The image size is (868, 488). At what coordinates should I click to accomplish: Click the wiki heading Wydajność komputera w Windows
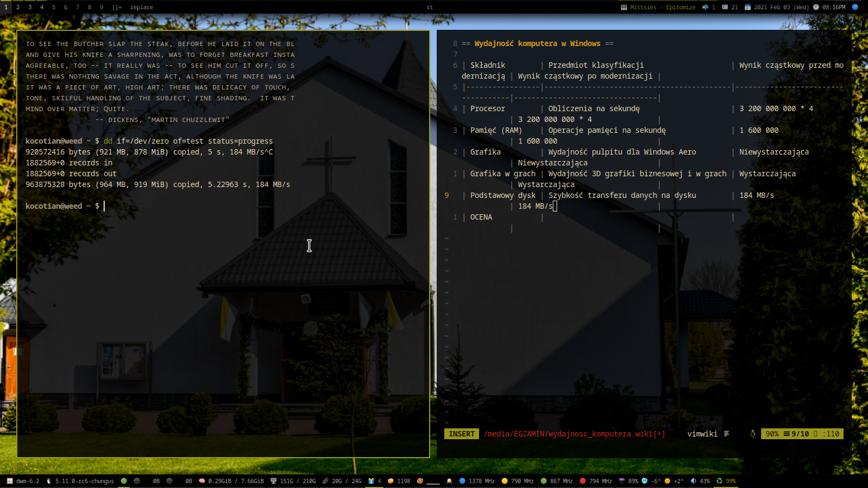point(537,43)
